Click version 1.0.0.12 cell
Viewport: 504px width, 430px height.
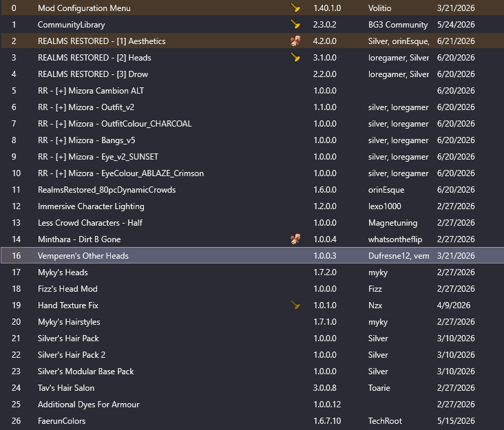coord(327,405)
